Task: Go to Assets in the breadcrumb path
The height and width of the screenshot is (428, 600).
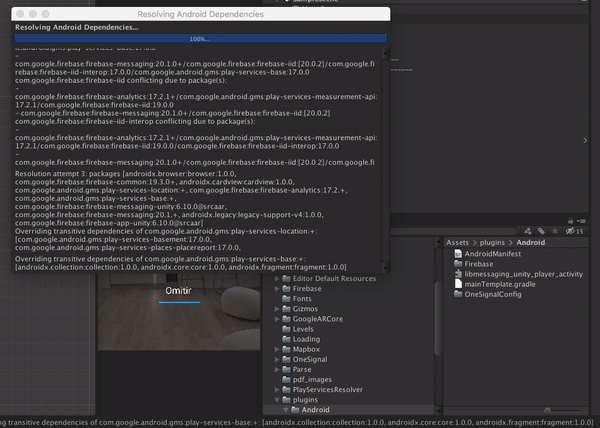Action: tap(457, 242)
